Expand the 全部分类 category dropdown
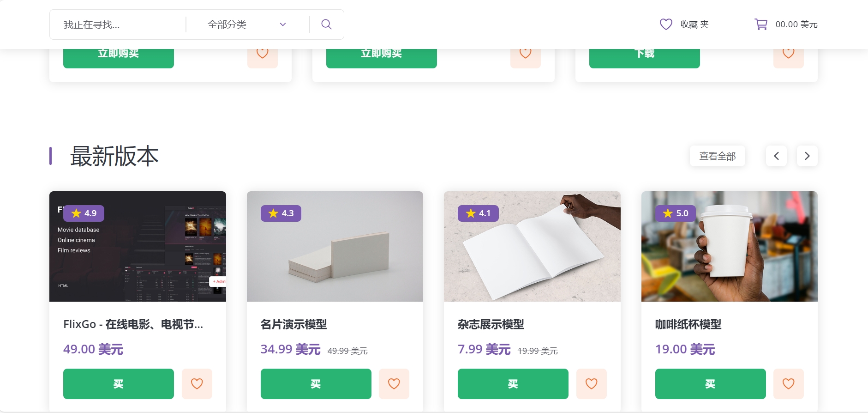The height and width of the screenshot is (413, 868). click(x=247, y=24)
